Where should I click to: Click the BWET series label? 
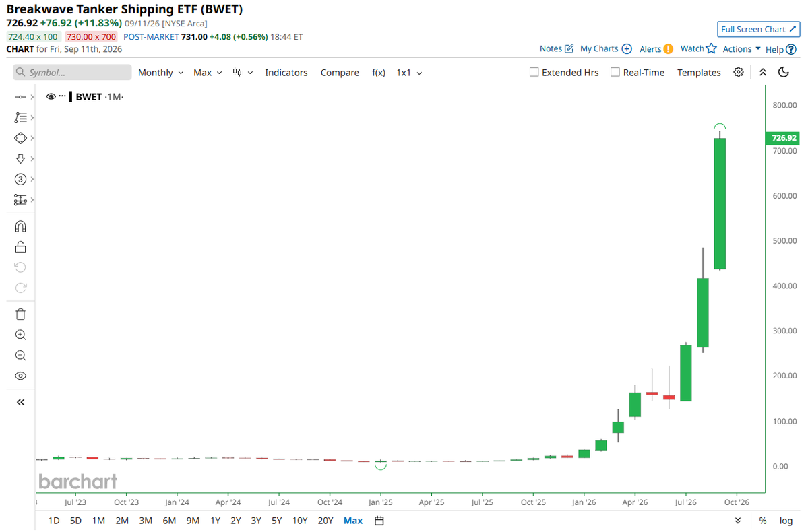point(89,97)
